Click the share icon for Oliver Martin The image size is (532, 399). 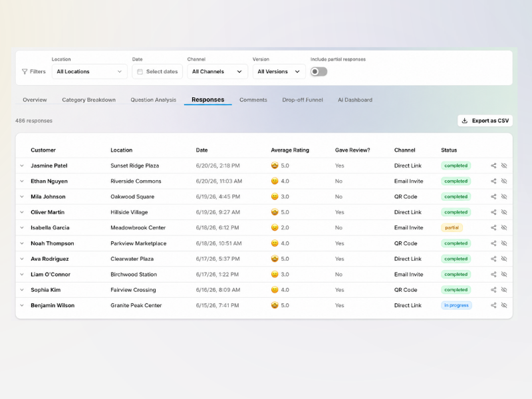pyautogui.click(x=493, y=212)
